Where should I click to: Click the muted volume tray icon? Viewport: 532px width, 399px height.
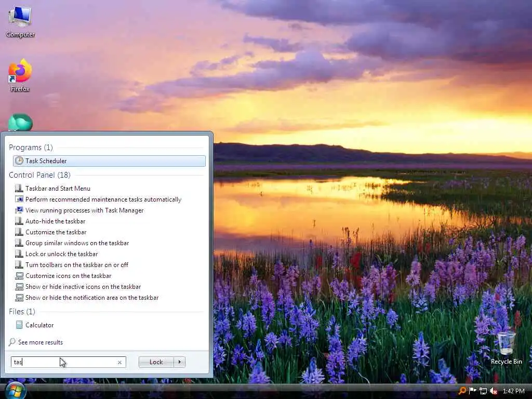494,391
